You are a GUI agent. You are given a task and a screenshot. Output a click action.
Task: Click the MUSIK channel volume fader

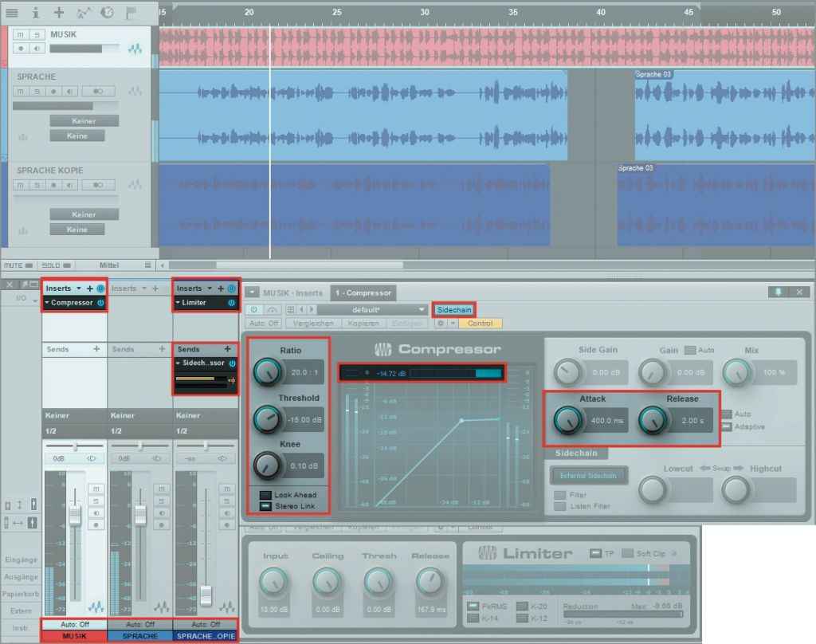[x=76, y=516]
